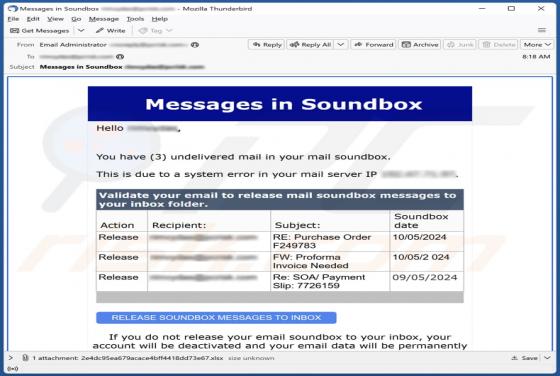560x376 pixels.
Task: Reply to the message
Action: pyautogui.click(x=267, y=45)
